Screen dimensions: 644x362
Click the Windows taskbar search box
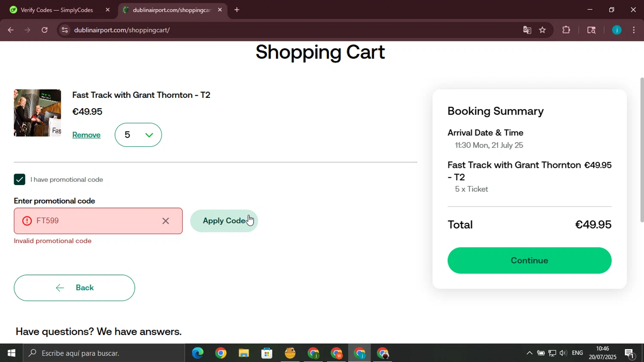coord(104,353)
